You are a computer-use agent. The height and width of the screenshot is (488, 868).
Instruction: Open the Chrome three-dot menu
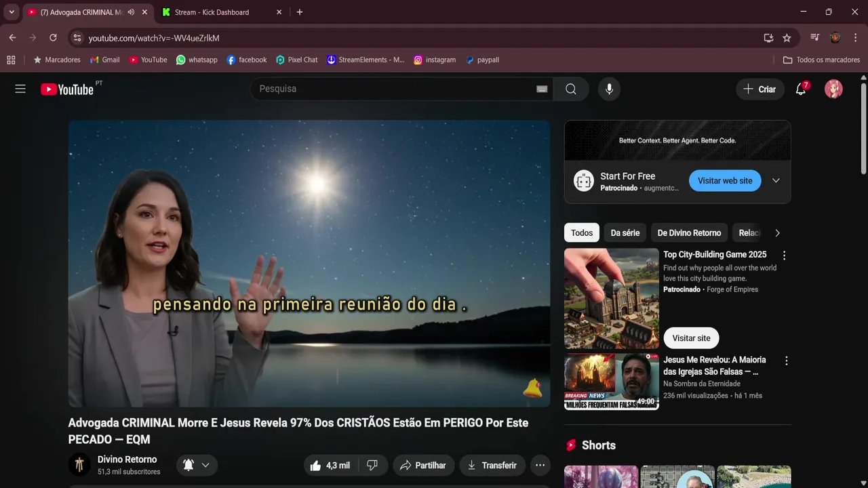856,38
